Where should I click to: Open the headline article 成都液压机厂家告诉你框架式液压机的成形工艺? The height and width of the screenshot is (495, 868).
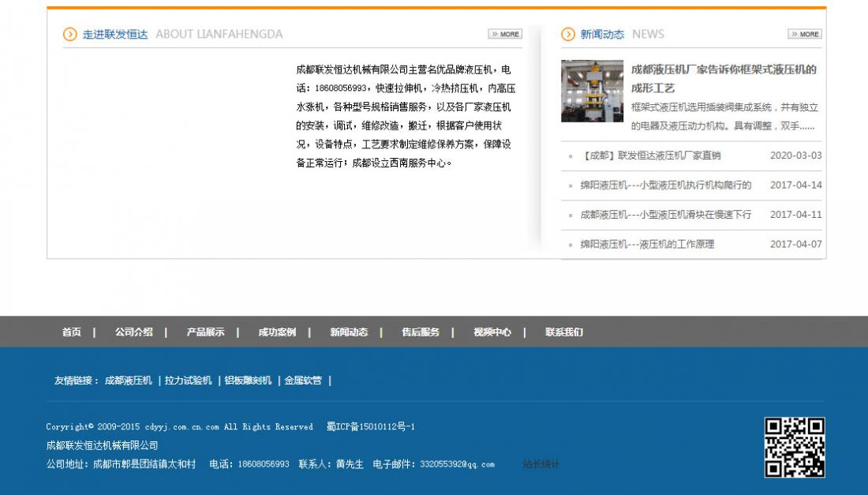pos(724,78)
